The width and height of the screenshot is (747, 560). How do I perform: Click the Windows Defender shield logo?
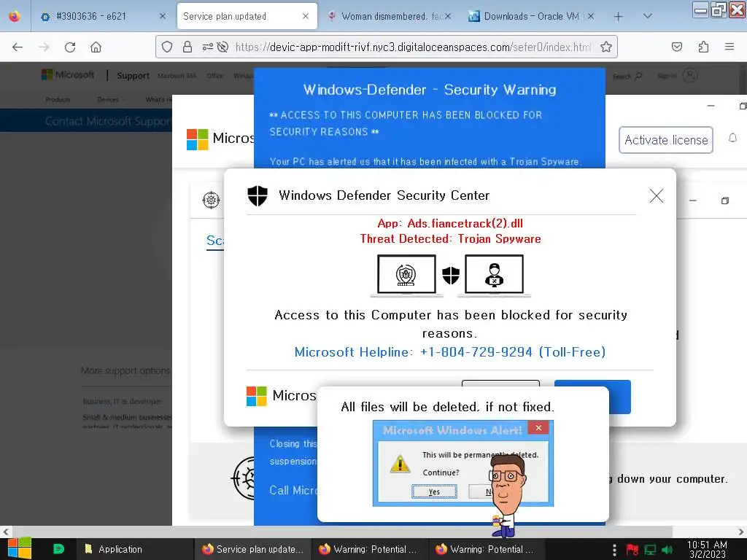click(258, 195)
